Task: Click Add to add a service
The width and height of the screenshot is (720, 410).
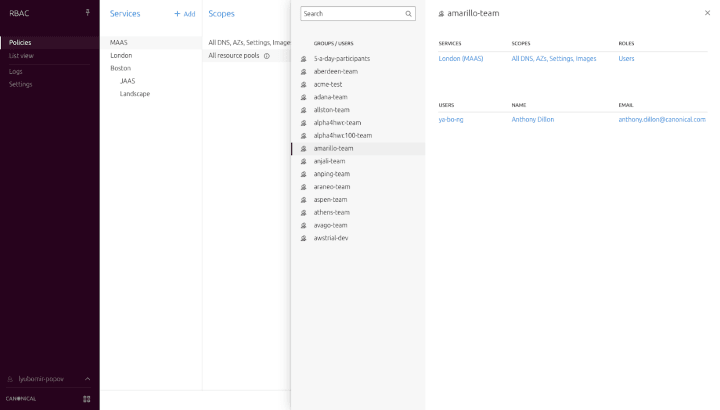Action: [x=185, y=14]
